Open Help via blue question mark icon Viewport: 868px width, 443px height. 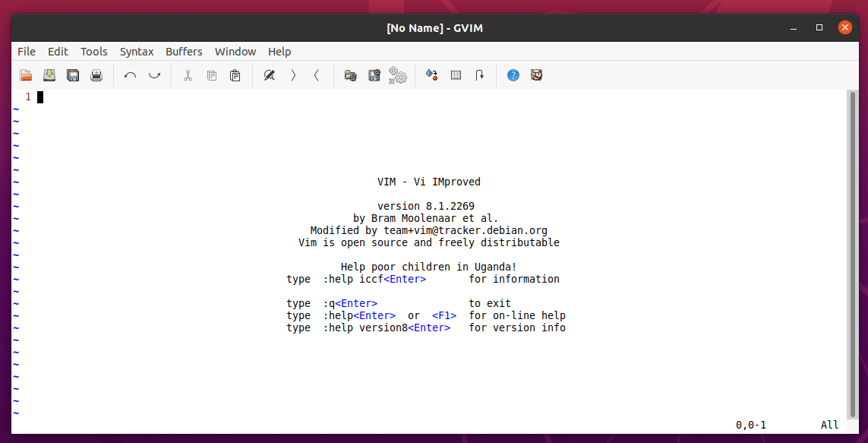[x=513, y=74]
